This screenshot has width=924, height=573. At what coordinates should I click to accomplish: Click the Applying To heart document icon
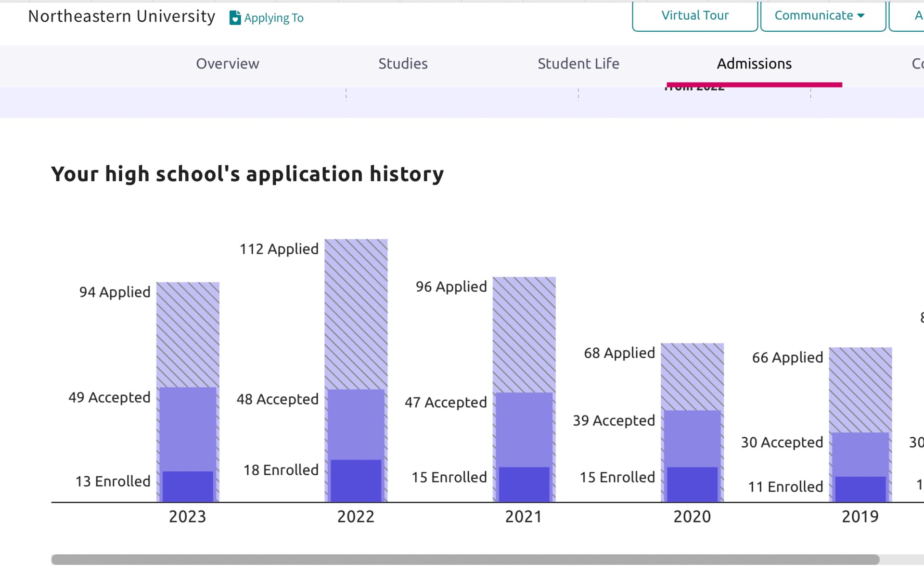point(235,18)
